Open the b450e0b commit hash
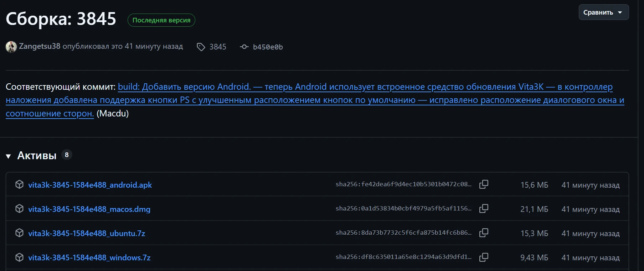The width and height of the screenshot is (644, 271). click(x=268, y=47)
